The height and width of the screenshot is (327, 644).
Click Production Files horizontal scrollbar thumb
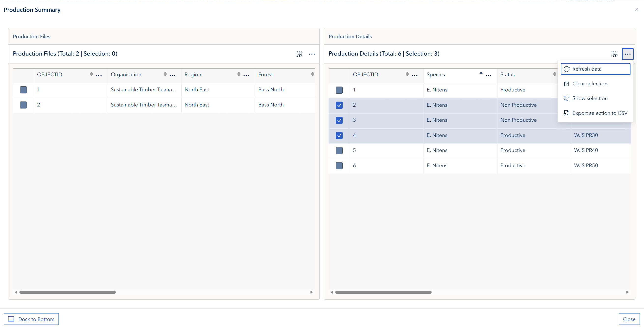pyautogui.click(x=68, y=292)
